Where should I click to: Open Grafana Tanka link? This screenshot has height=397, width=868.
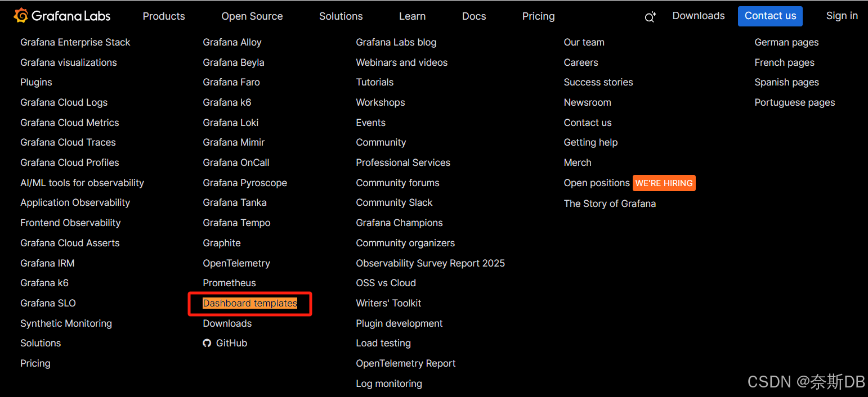(x=235, y=202)
